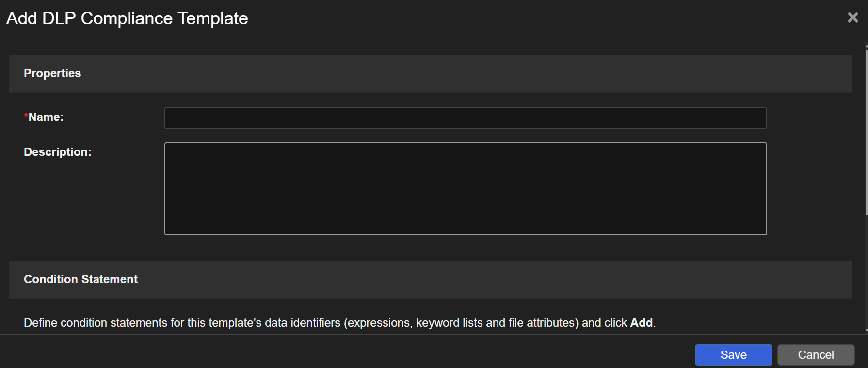Click the scrollbar up arrow

point(866,46)
